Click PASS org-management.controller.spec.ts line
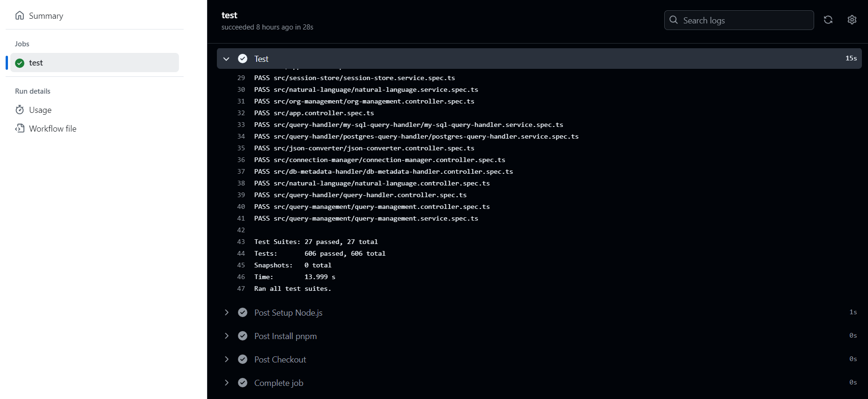Screen dimensions: 868x399 coord(364,101)
